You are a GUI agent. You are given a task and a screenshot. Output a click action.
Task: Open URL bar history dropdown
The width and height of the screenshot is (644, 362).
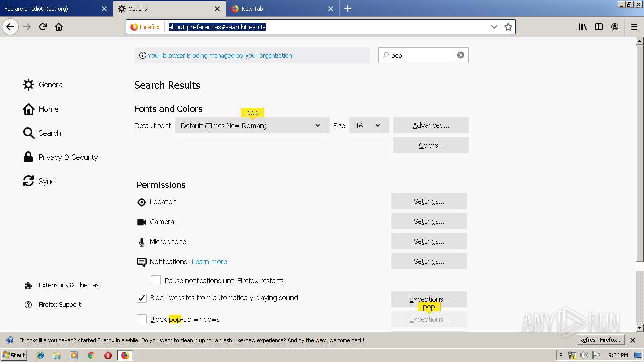click(494, 27)
